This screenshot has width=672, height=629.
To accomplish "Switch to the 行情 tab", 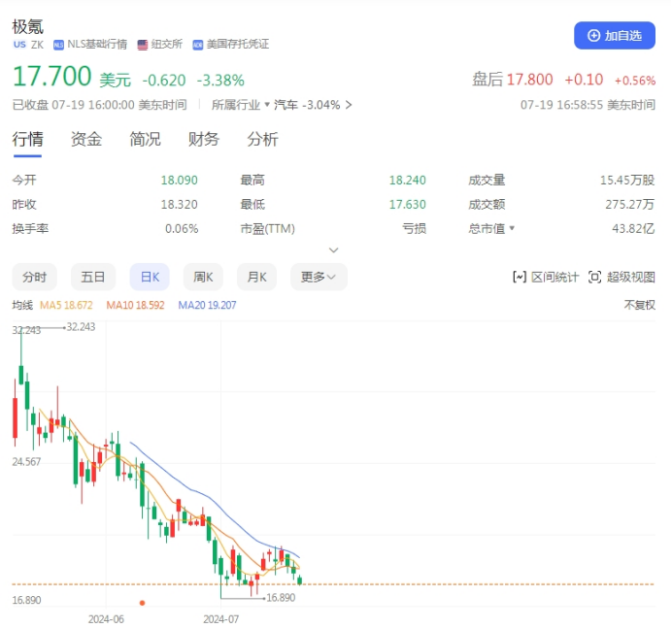I will [x=27, y=139].
